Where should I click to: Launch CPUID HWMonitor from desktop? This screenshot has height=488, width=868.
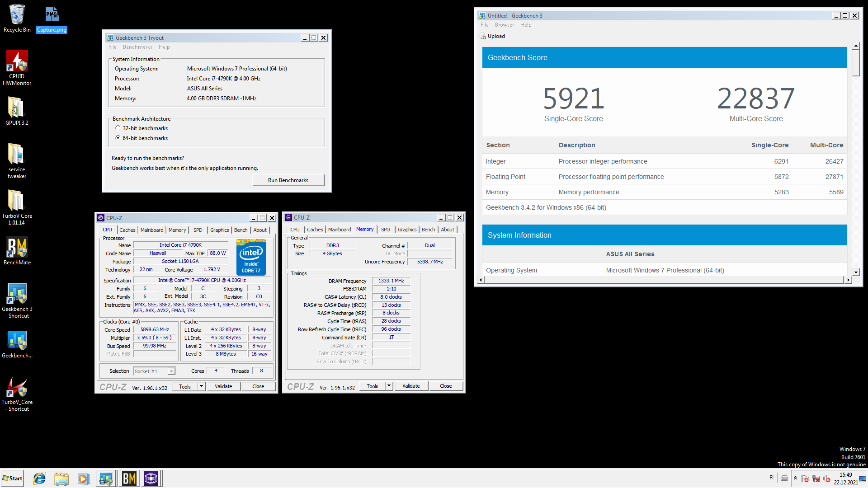17,67
